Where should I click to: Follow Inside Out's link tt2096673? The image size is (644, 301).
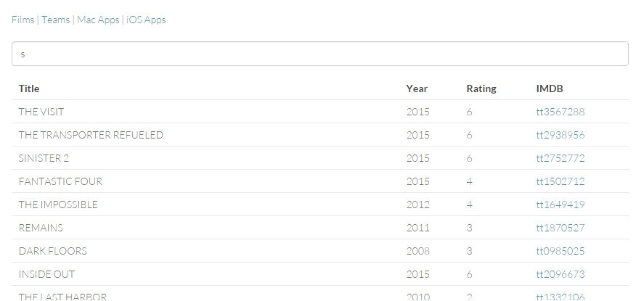click(x=560, y=274)
